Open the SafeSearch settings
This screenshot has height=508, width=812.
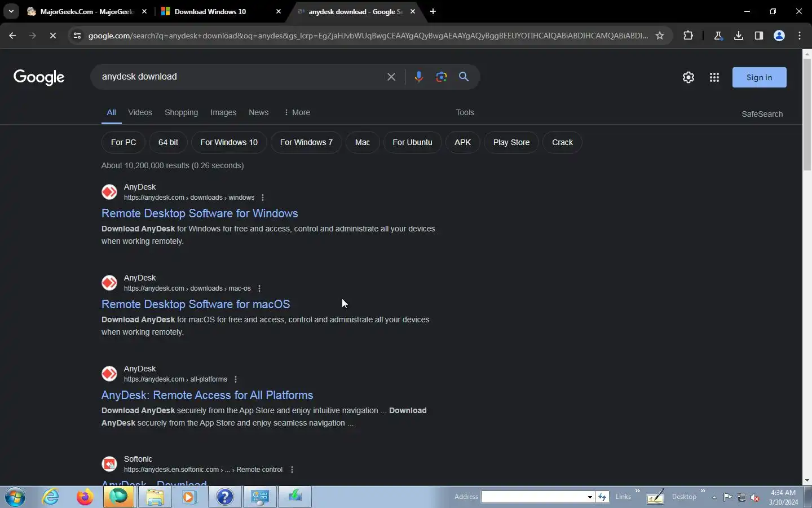point(762,114)
